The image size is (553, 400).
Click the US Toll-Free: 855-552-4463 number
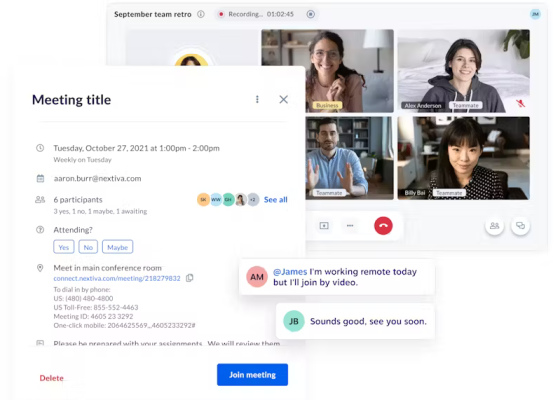click(96, 307)
